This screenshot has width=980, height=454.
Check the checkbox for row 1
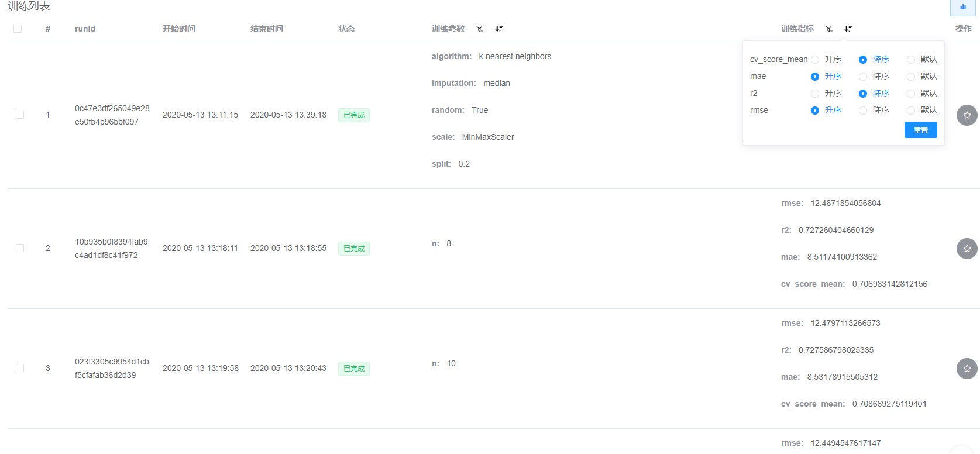[x=20, y=115]
